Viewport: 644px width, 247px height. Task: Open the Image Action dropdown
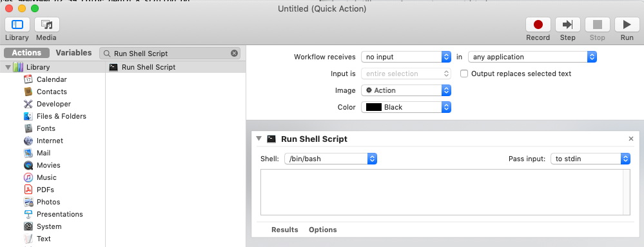pos(406,90)
